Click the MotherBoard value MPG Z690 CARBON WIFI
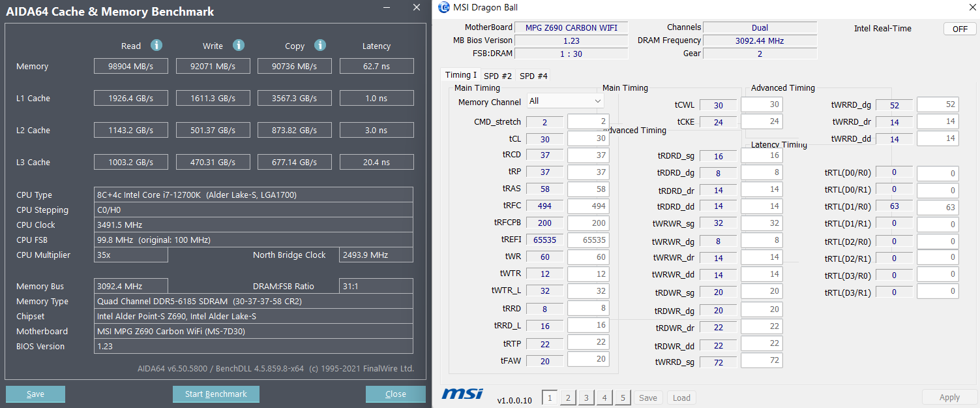Viewport: 980px width, 408px height. [x=571, y=27]
